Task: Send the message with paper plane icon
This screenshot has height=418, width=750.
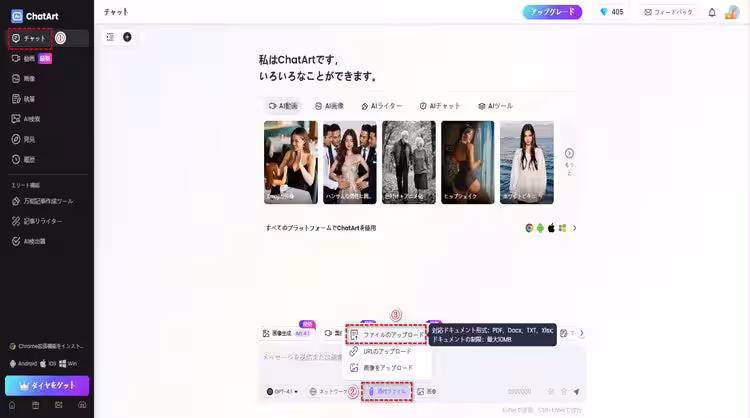Action: coord(576,392)
